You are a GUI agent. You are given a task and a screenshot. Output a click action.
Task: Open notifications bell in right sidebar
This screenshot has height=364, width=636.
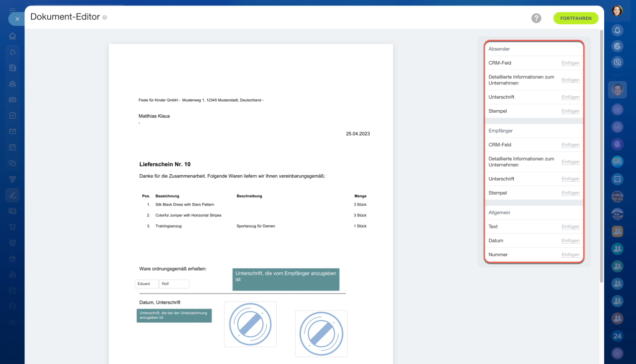tap(617, 30)
